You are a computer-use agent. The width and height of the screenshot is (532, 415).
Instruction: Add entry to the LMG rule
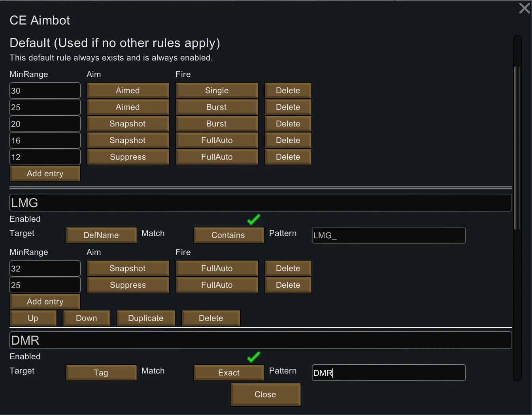coord(45,302)
